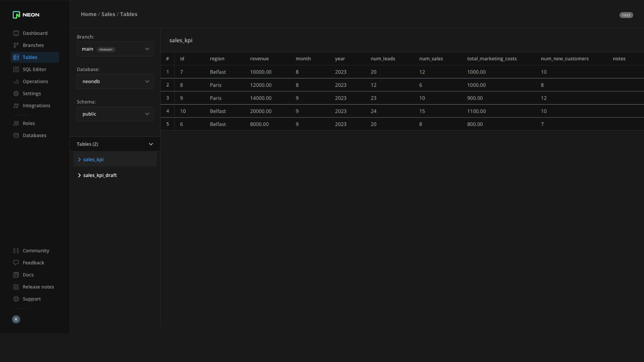The height and width of the screenshot is (362, 644).
Task: Click the num_new_customers column header
Action: [565, 59]
